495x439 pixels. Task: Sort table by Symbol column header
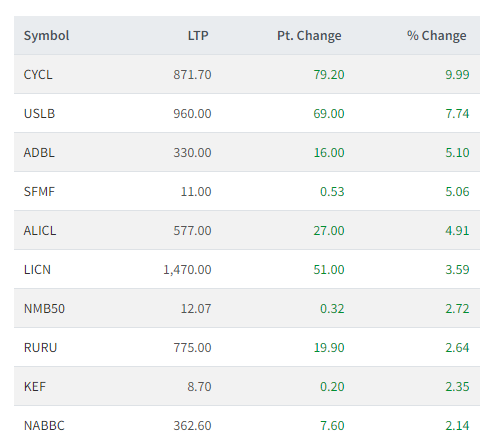pyautogui.click(x=46, y=36)
